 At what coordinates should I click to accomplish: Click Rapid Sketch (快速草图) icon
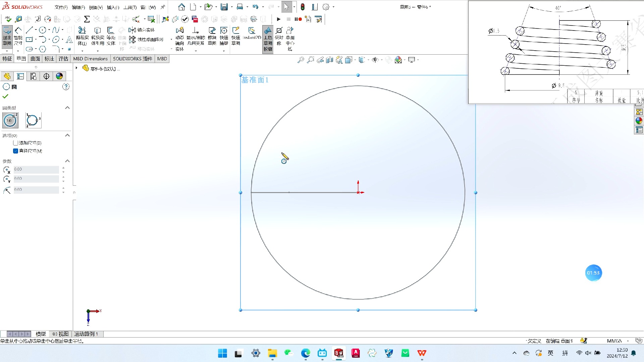(x=236, y=36)
